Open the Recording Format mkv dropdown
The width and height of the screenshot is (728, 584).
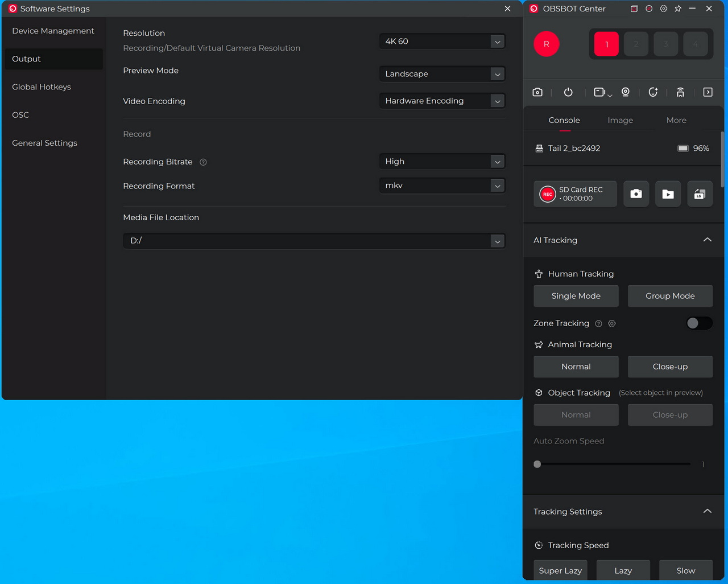tap(442, 186)
